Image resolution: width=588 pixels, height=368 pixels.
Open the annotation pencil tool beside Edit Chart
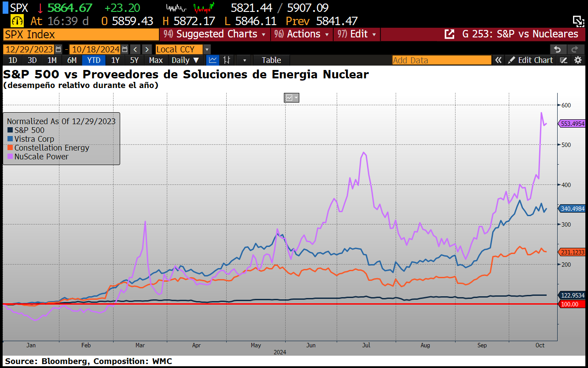click(564, 60)
